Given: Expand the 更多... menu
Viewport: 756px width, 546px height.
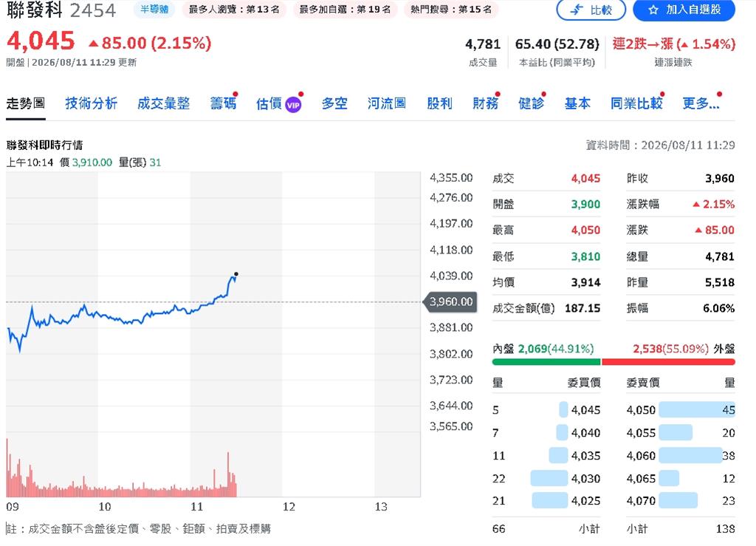Looking at the screenshot, I should point(701,103).
